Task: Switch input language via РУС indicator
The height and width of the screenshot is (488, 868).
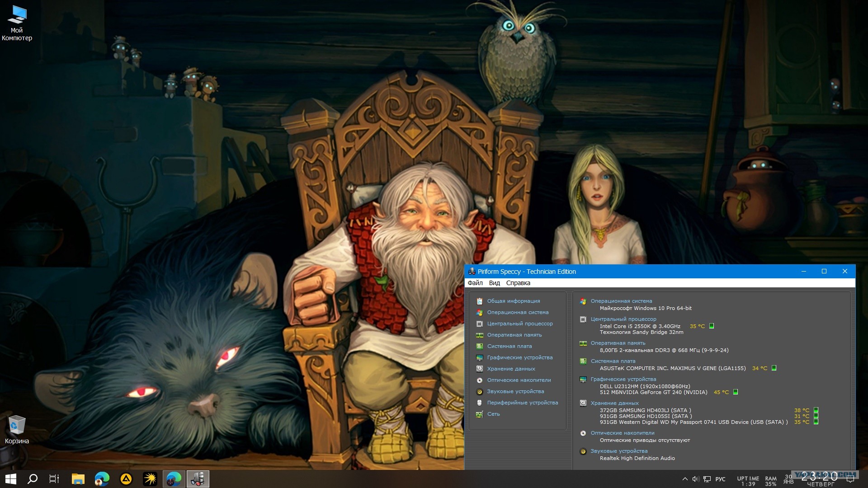Action: click(720, 479)
